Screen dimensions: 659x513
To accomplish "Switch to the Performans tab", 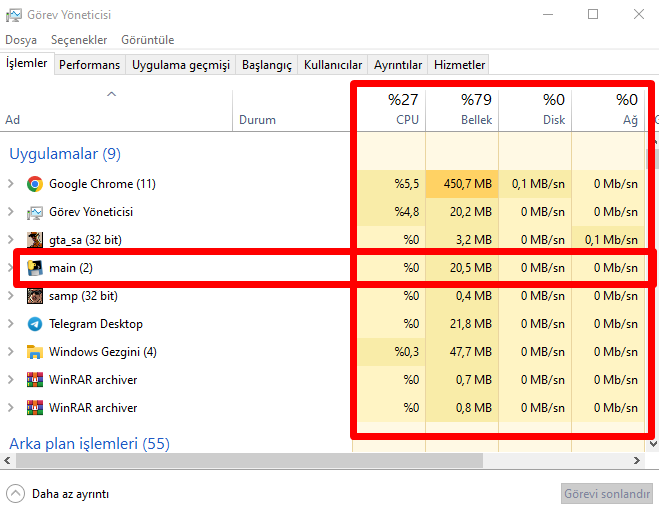I will coord(90,65).
